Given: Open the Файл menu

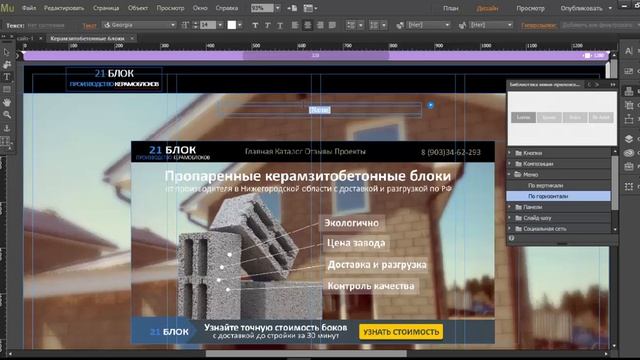Looking at the screenshot, I should [x=29, y=8].
